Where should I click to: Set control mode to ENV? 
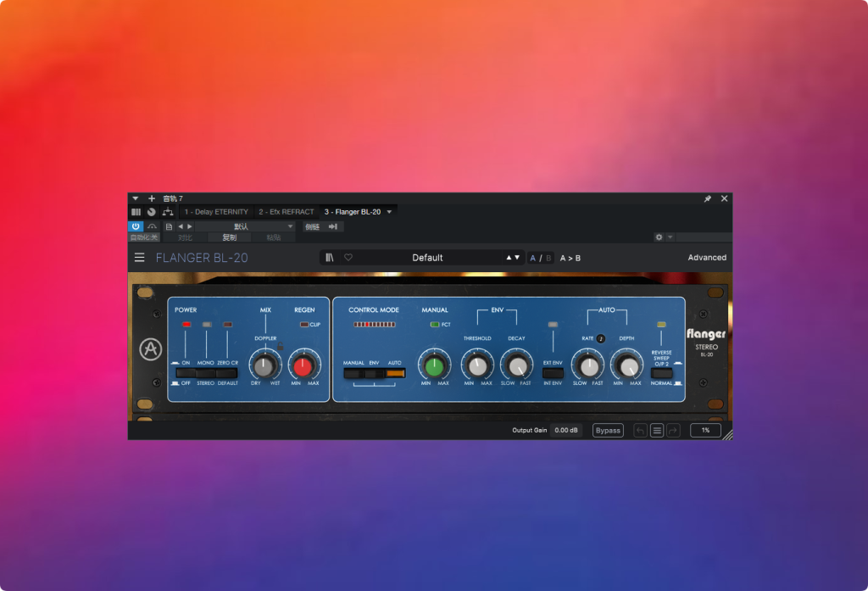point(374,373)
